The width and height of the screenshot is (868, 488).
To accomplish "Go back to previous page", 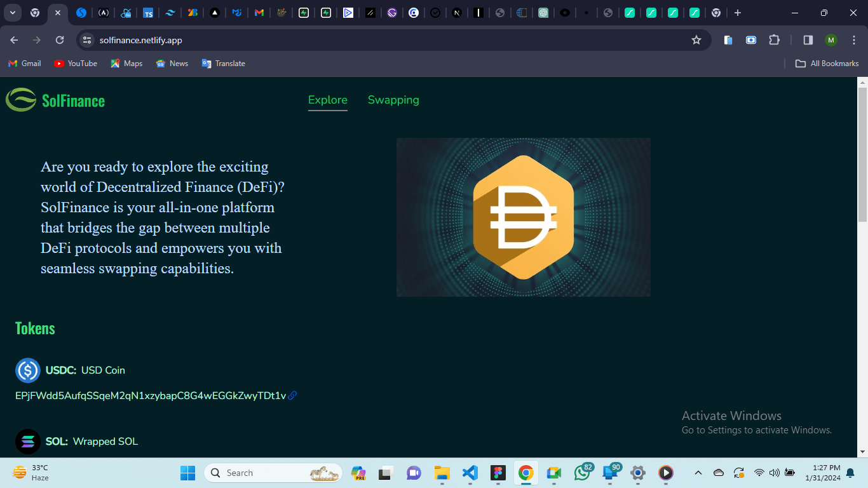I will coord(14,40).
